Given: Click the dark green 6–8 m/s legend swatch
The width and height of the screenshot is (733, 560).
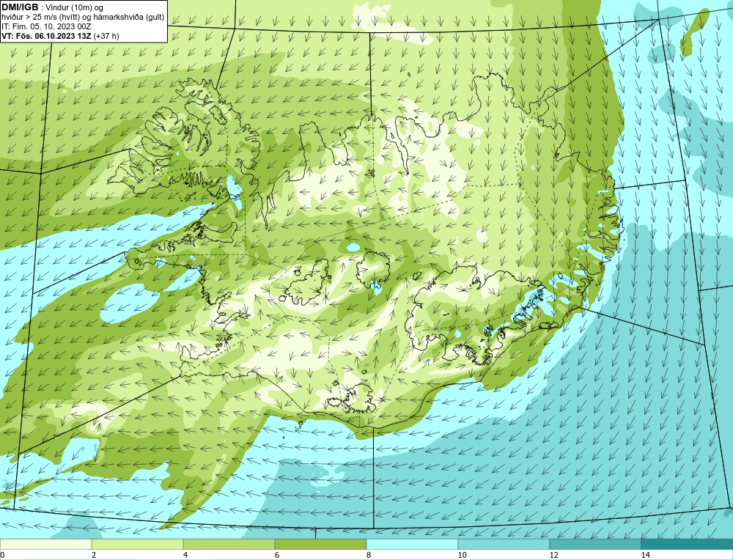Looking at the screenshot, I should [321, 544].
